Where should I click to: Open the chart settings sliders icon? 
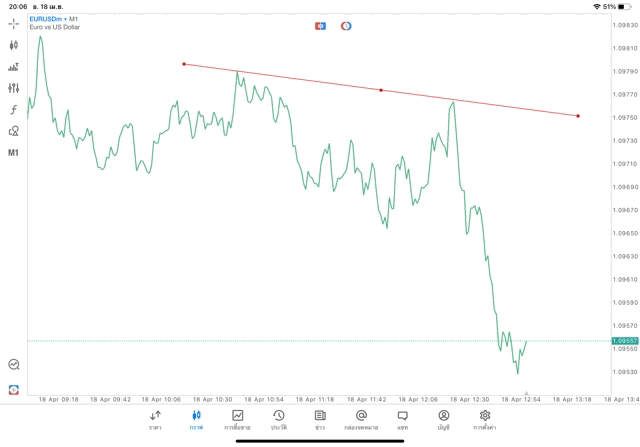click(x=14, y=88)
